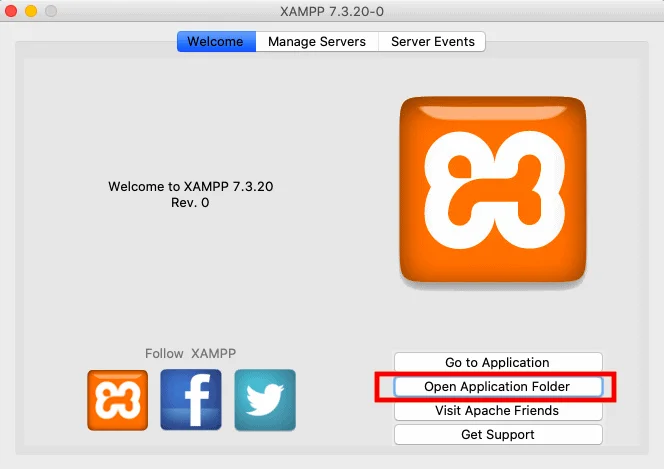
Task: Click the Get Support button
Action: pyautogui.click(x=498, y=435)
